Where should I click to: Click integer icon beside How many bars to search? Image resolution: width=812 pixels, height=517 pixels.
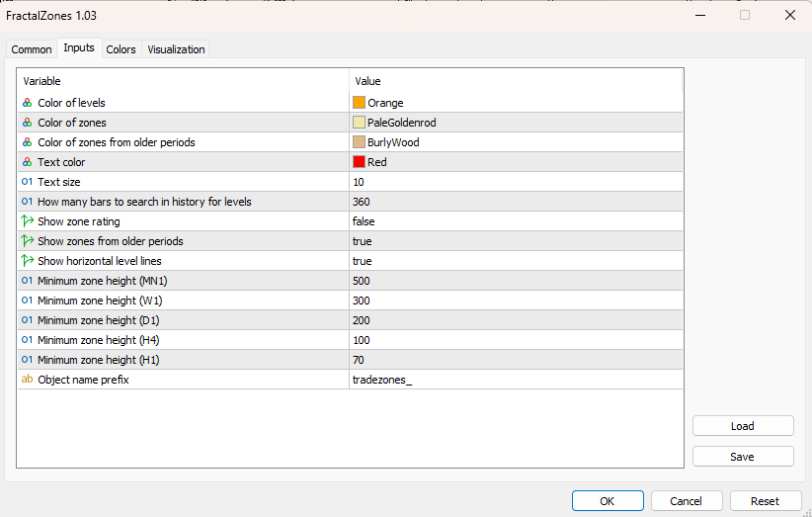(x=28, y=202)
